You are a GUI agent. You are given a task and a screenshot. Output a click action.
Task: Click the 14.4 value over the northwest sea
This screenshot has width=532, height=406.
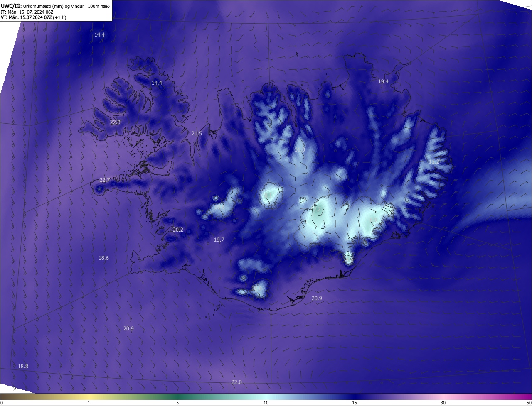[99, 35]
